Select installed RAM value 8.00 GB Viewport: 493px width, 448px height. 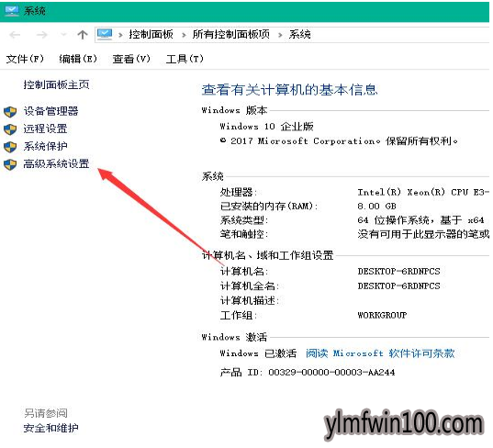tap(376, 206)
